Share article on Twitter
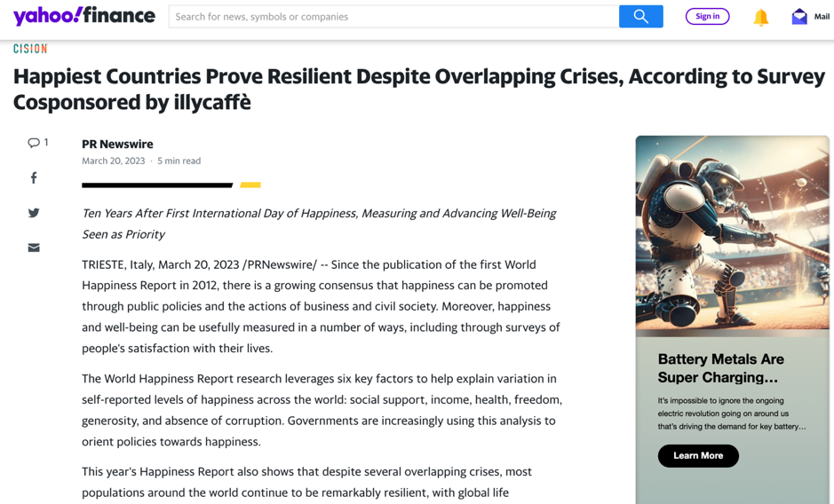The image size is (834, 504). tap(34, 213)
